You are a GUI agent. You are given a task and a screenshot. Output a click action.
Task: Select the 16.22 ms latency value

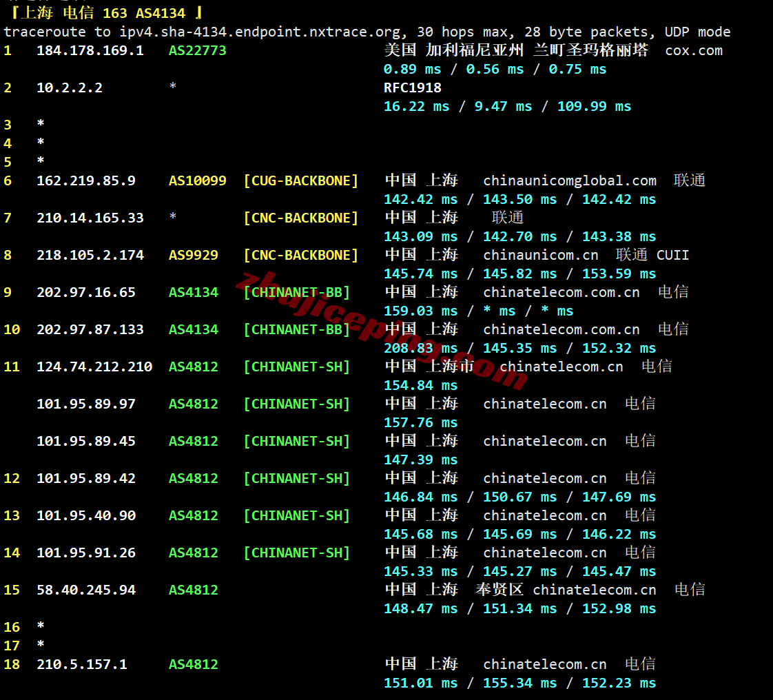click(x=417, y=107)
